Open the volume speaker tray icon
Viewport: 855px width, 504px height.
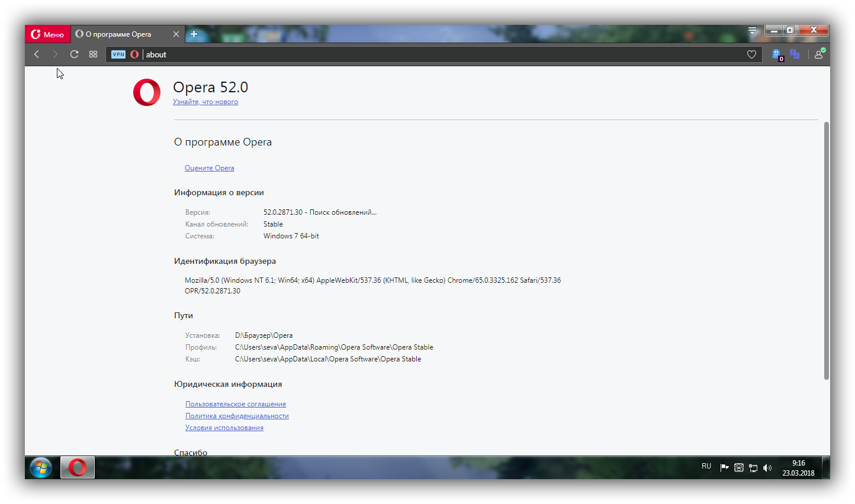click(767, 467)
